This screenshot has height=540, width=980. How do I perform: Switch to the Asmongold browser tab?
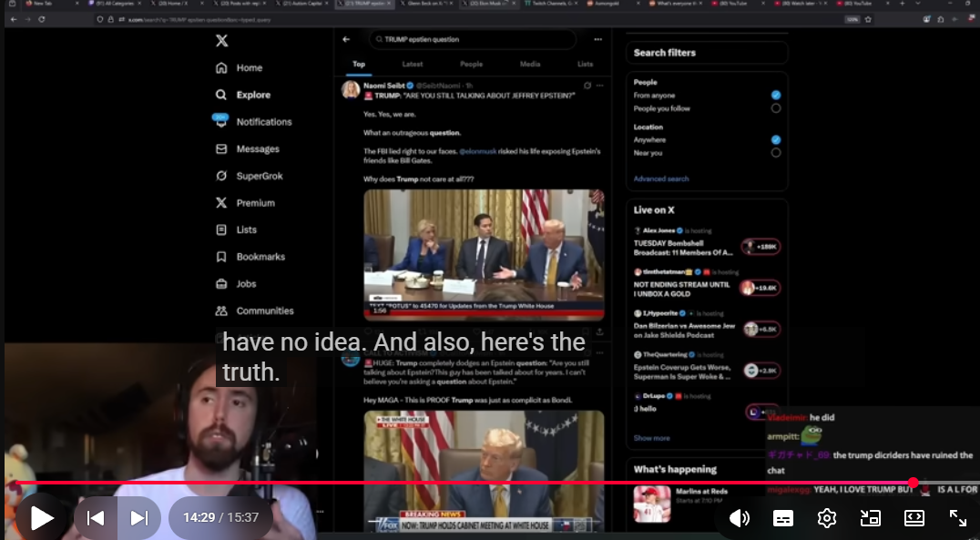(x=614, y=4)
